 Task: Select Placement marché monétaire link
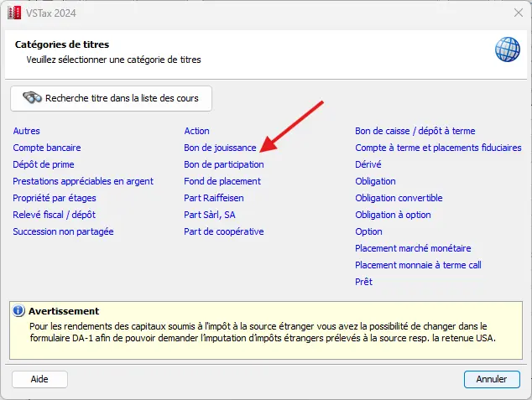click(x=413, y=248)
